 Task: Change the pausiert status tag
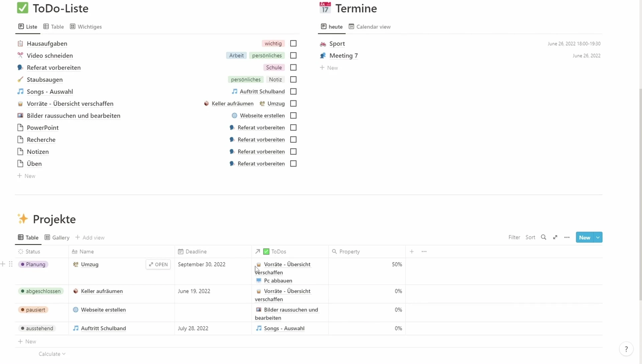[x=33, y=310]
